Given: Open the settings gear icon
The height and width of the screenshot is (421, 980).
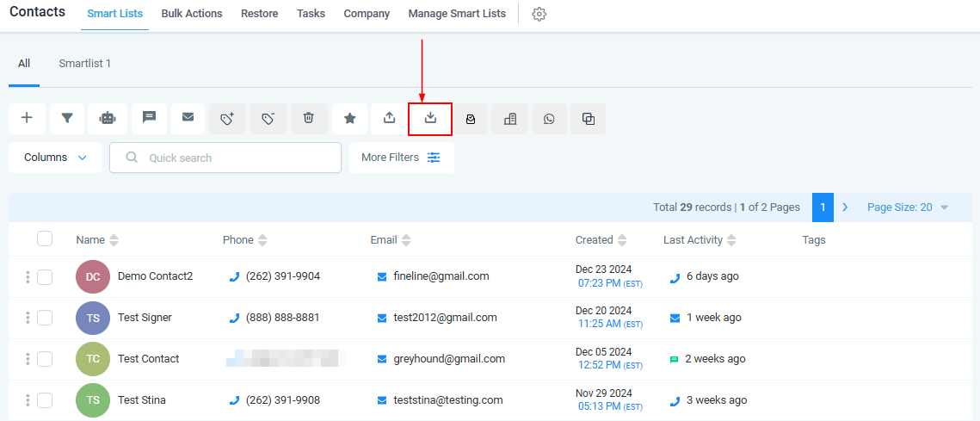Looking at the screenshot, I should pyautogui.click(x=539, y=14).
